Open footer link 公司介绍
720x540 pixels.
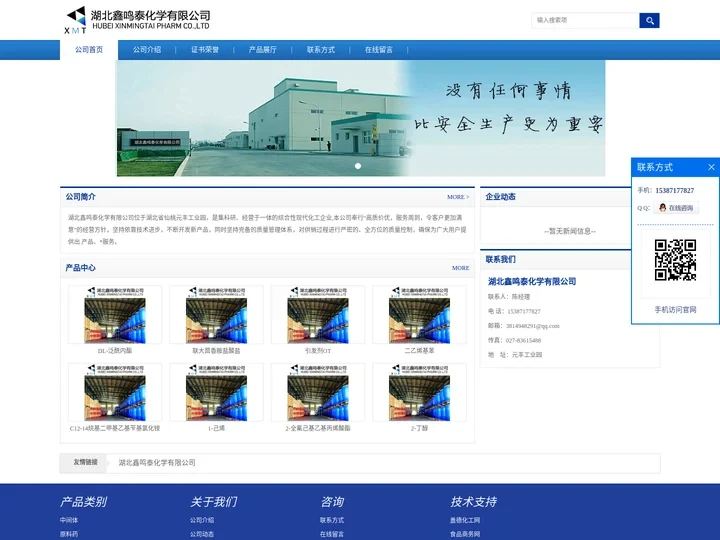tap(202, 520)
